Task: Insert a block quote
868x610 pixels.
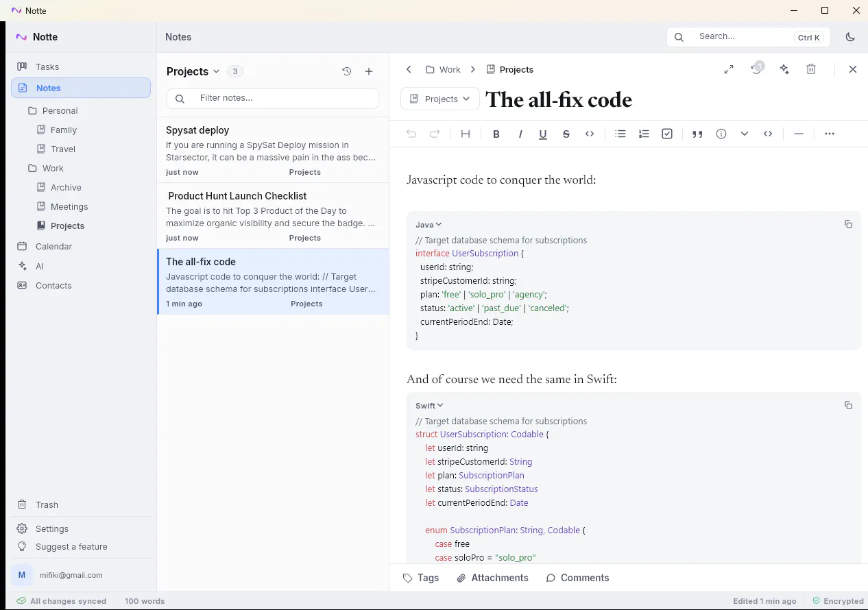Action: pyautogui.click(x=698, y=134)
